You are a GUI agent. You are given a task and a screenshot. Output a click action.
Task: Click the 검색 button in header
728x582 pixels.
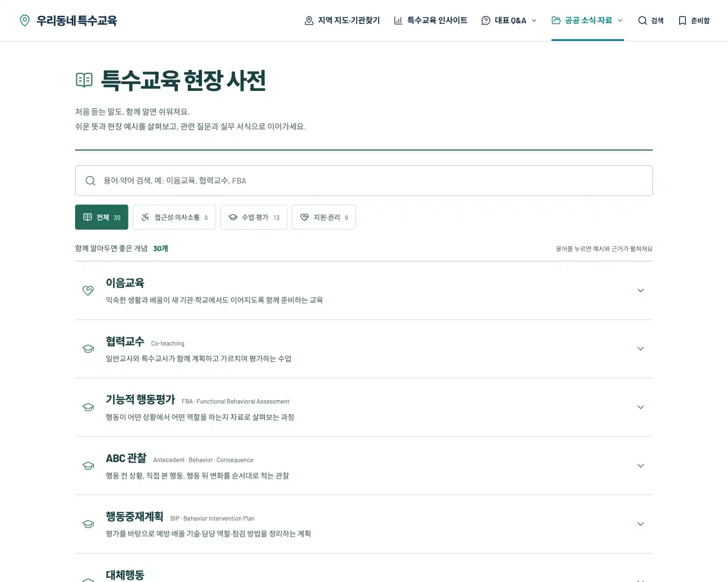coord(651,20)
